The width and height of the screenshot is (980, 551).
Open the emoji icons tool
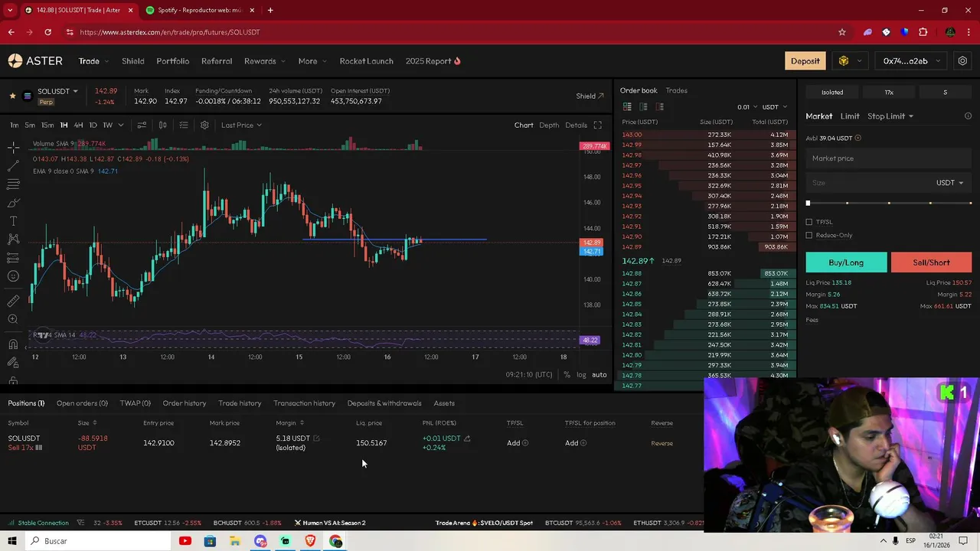(x=13, y=276)
